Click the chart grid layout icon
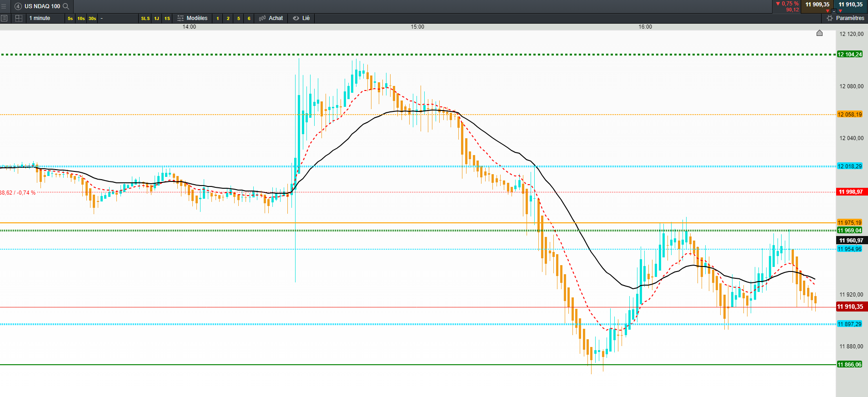 click(19, 18)
